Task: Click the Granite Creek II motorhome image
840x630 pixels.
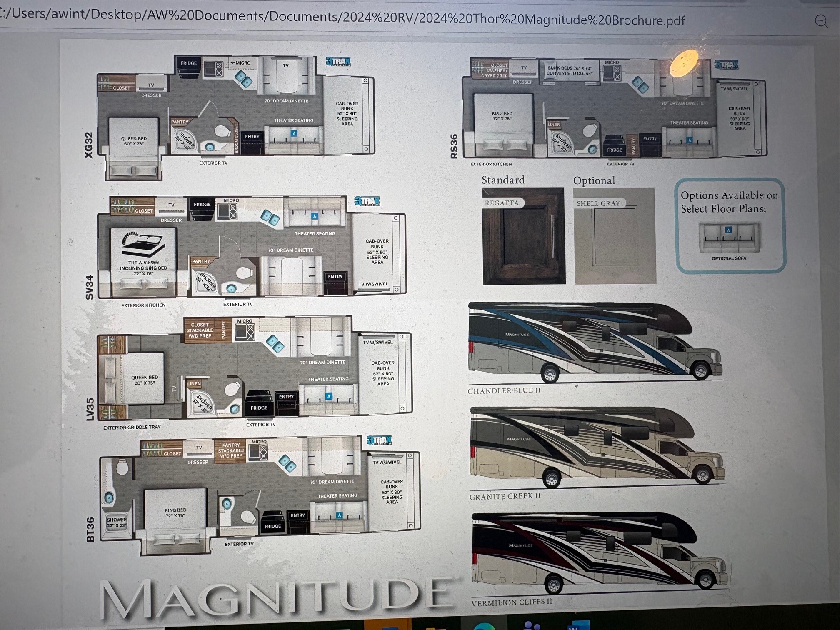Action: 597,447
